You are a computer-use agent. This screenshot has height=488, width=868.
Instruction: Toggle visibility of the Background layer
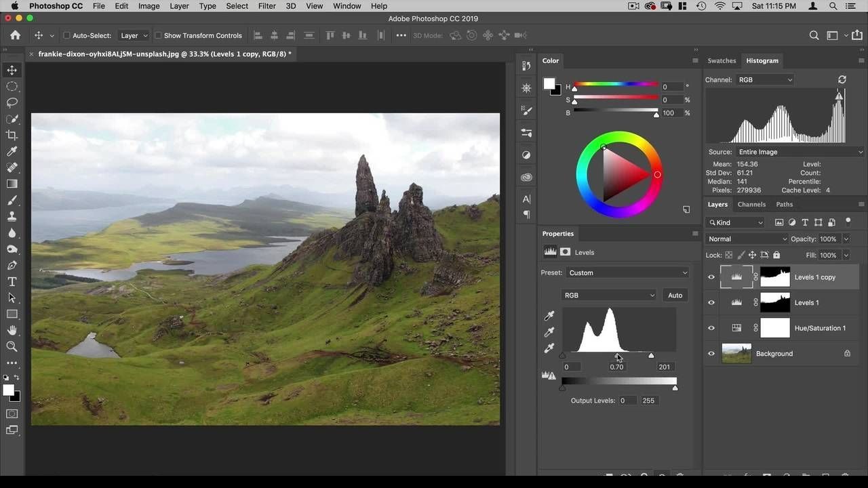[x=711, y=354]
